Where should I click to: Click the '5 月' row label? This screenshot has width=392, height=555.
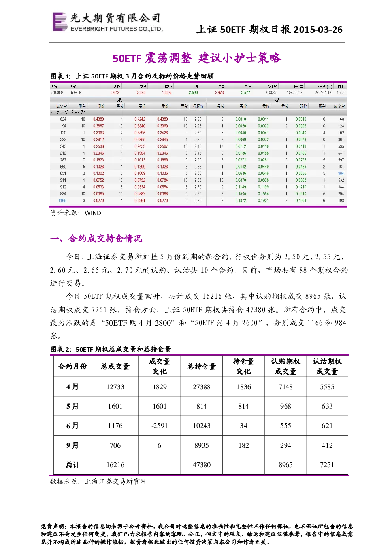(x=73, y=406)
